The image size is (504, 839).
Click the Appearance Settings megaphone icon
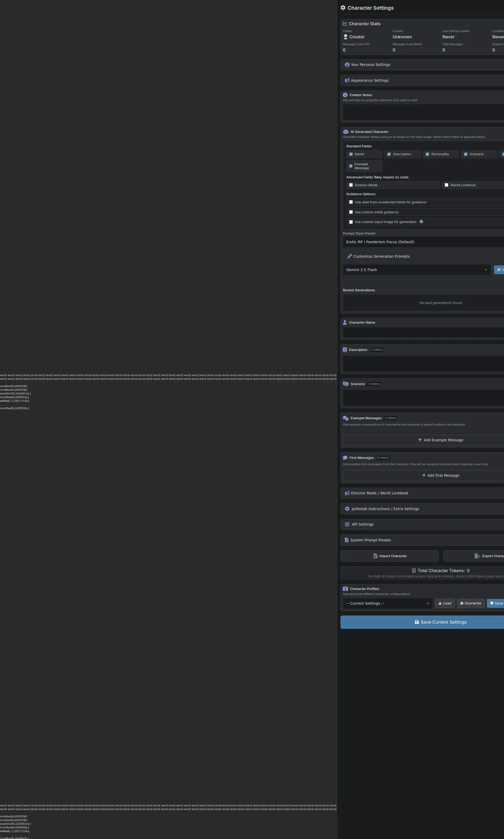[347, 81]
